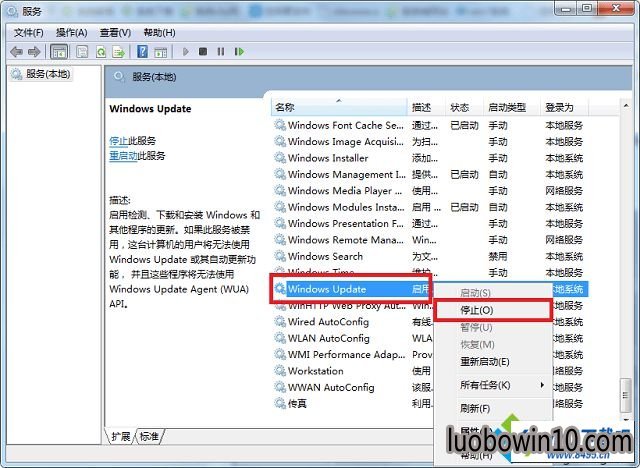This screenshot has width=640, height=468.
Task: Click the 已启动 status of Windows Font Cache
Action: tap(464, 125)
